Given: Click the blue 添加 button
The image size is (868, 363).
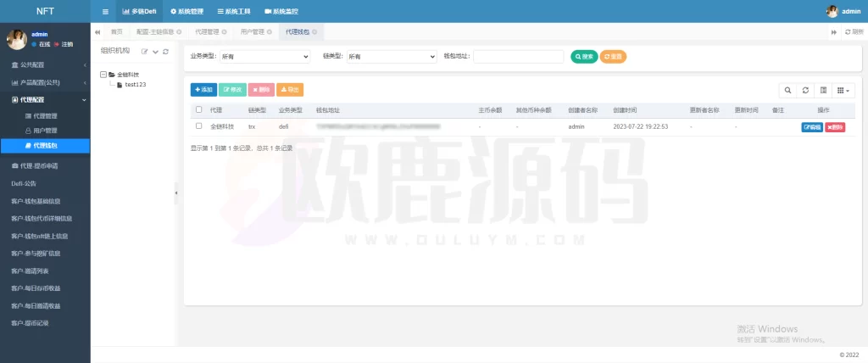Looking at the screenshot, I should click(x=203, y=90).
